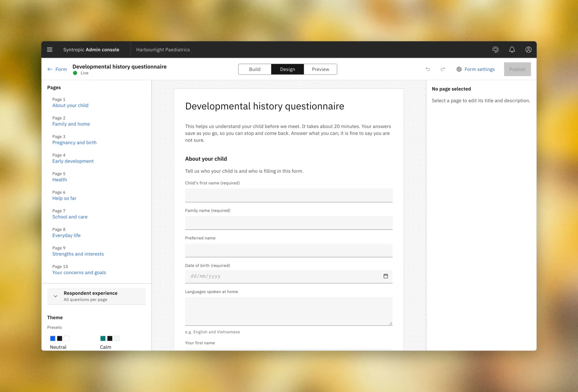Click the Harbourlight Paediatrics organisation name
The image size is (578, 392).
[163, 50]
